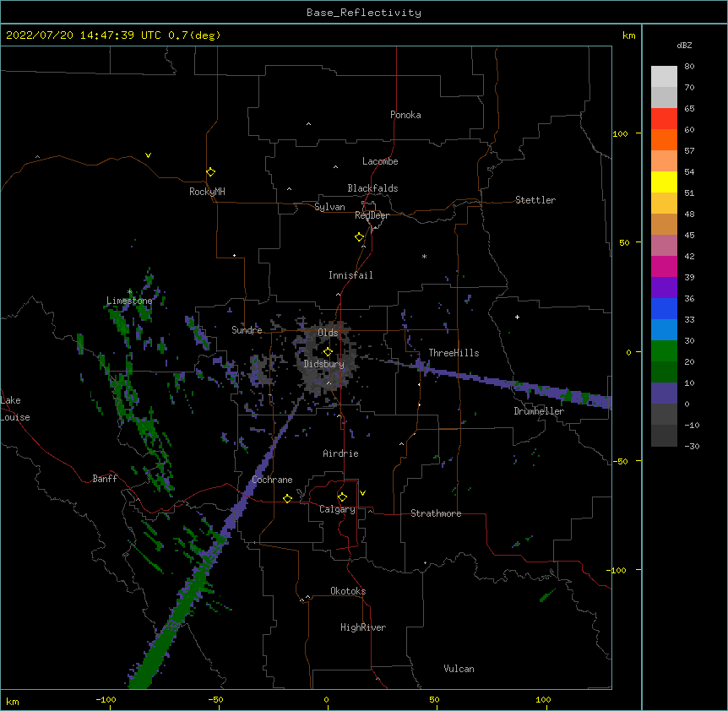Click the ThreeHills label
The width and height of the screenshot is (728, 711).
[x=454, y=353]
